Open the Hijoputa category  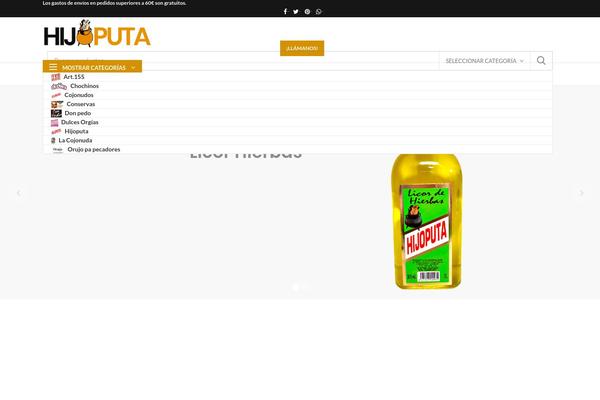coord(76,131)
